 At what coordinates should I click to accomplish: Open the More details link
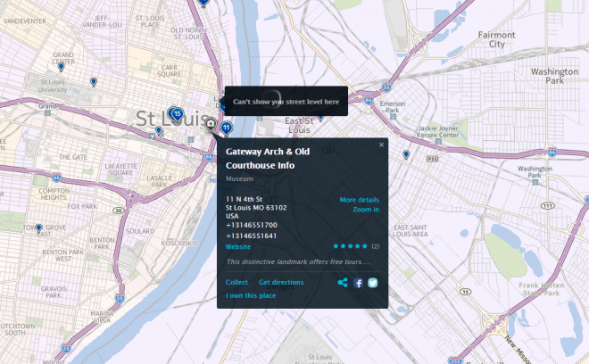[359, 200]
